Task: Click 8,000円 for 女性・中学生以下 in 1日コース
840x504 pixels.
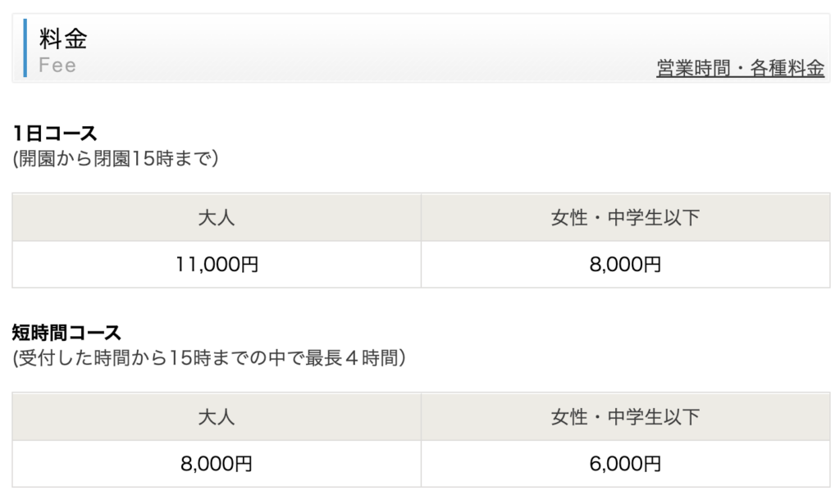Action: click(625, 265)
